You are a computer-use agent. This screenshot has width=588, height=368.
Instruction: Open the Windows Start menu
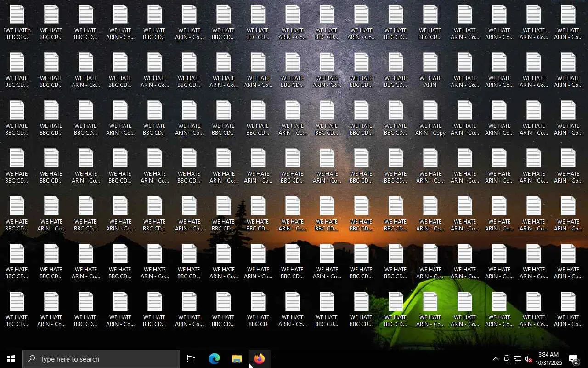11,359
